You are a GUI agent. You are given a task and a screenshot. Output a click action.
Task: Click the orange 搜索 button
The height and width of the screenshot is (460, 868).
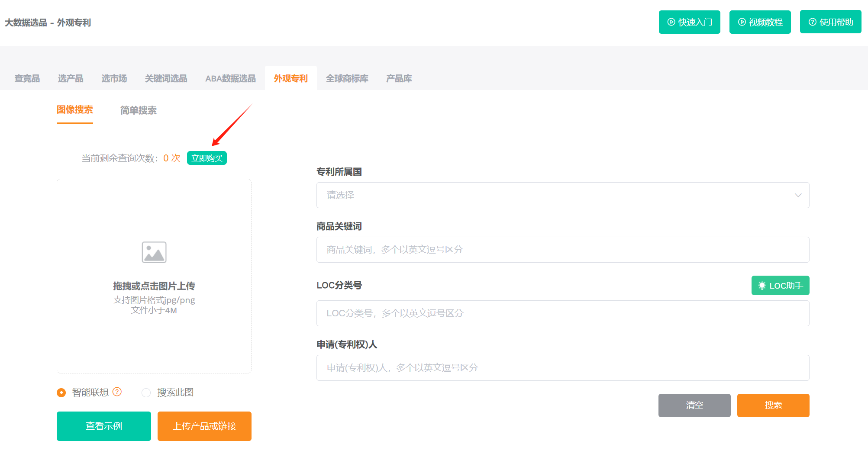(773, 405)
